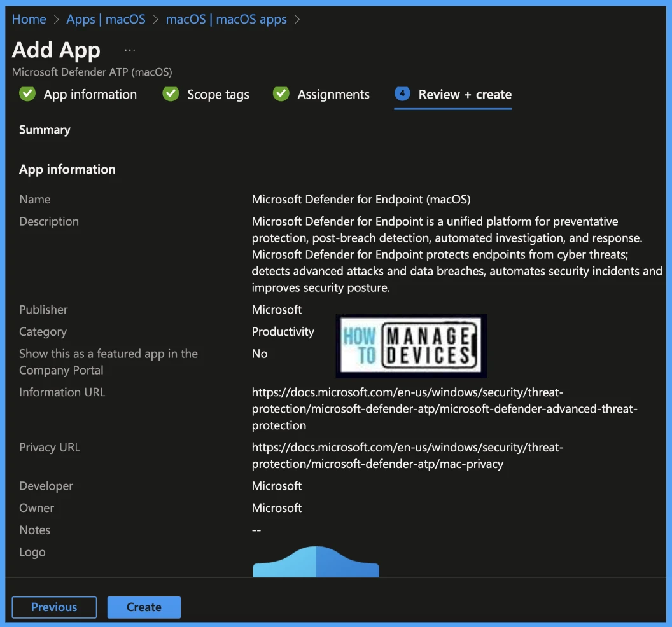Click the green checkmark beside Scope tags

click(171, 93)
